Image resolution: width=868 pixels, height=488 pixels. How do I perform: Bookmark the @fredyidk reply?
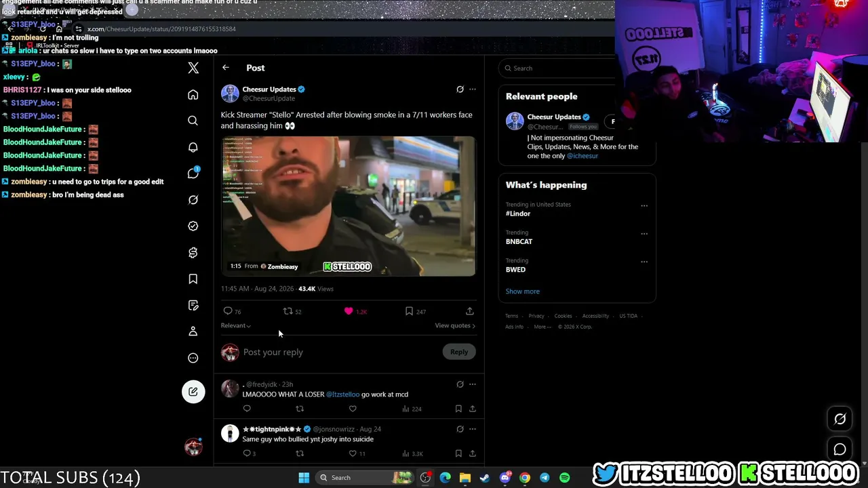tap(458, 409)
